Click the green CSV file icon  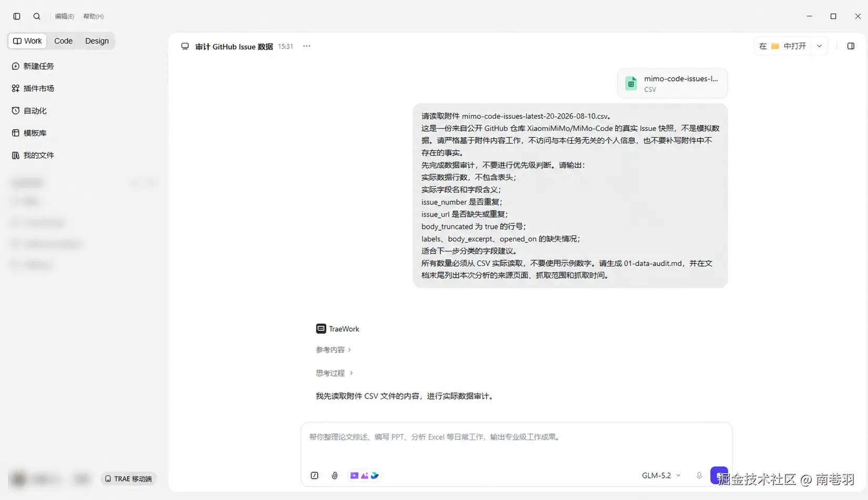(631, 84)
